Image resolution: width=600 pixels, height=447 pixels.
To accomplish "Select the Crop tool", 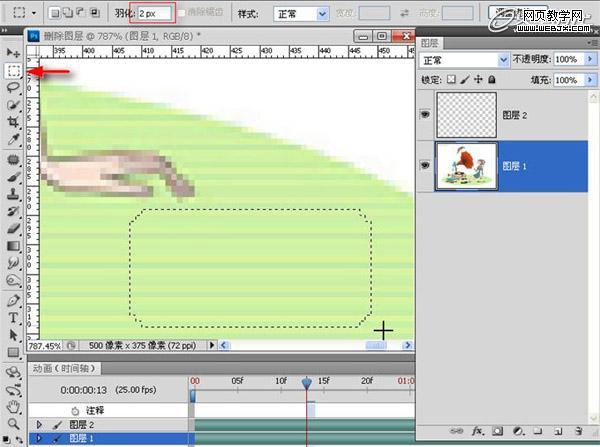I will click(13, 123).
